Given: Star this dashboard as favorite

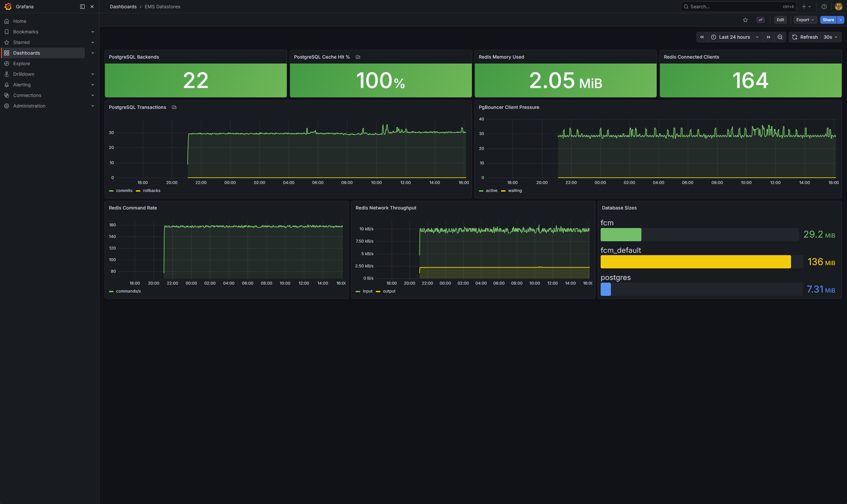Looking at the screenshot, I should tap(745, 20).
